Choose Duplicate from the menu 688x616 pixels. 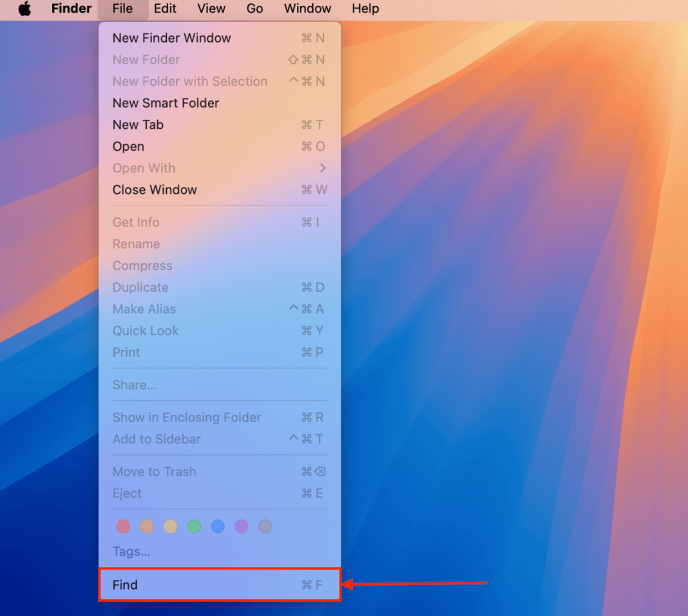tap(140, 287)
